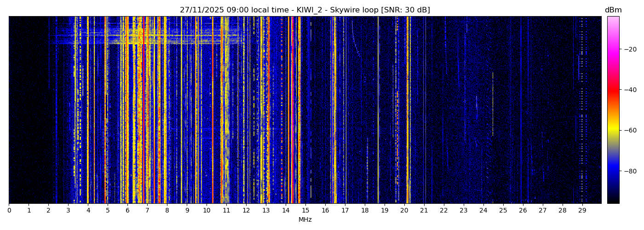644x230 pixels.
Task: Click the plot title with KIWI_2 Skywire loop
Action: (305, 10)
